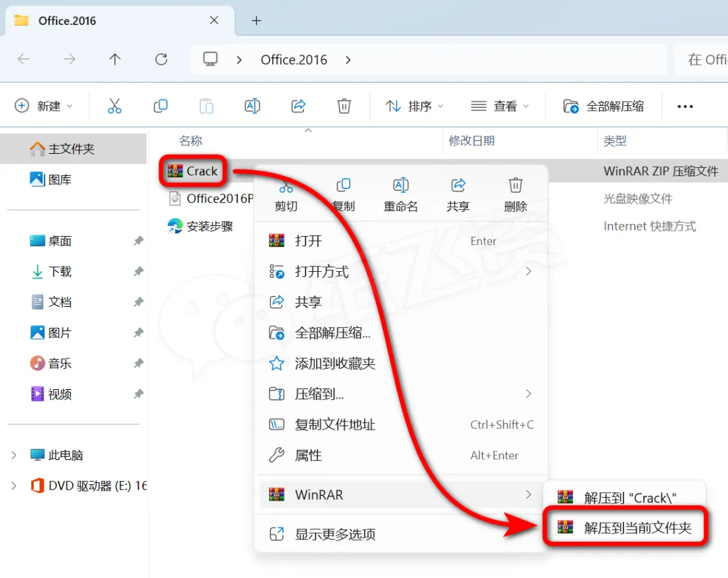The image size is (728, 578).
Task: Expand chevron after Office.2016 in address bar
Action: [348, 60]
